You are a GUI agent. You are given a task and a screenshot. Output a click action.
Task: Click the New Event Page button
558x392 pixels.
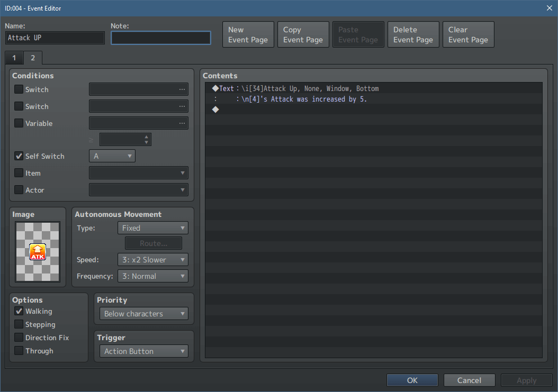(248, 34)
